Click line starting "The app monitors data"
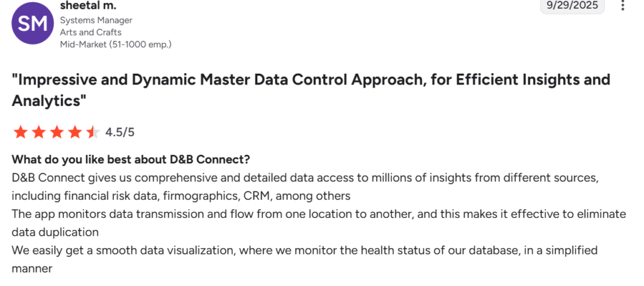The width and height of the screenshot is (644, 286). coord(319,214)
